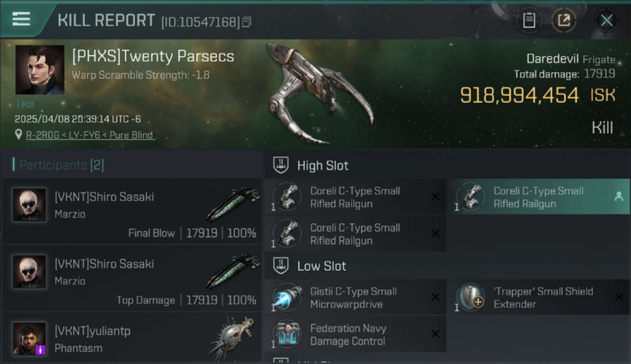Click the clipboard icon in header

click(x=529, y=20)
